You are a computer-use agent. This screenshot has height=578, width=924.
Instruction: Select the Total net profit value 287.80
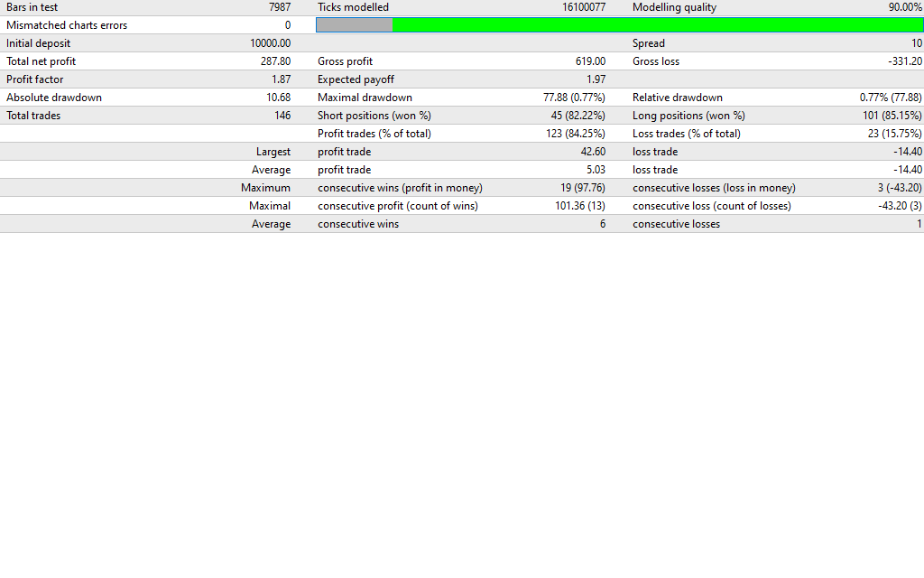point(275,61)
